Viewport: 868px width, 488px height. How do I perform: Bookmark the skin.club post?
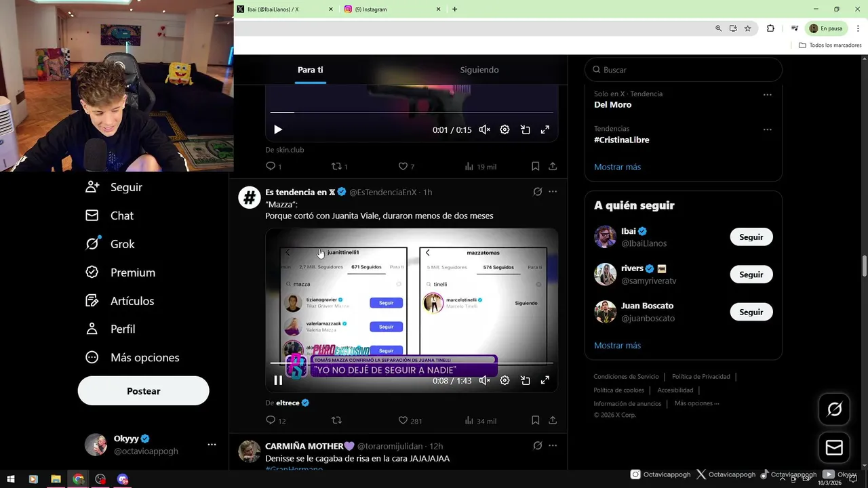click(x=535, y=166)
